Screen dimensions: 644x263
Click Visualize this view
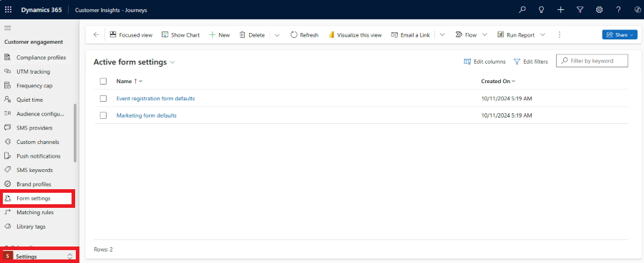point(355,35)
